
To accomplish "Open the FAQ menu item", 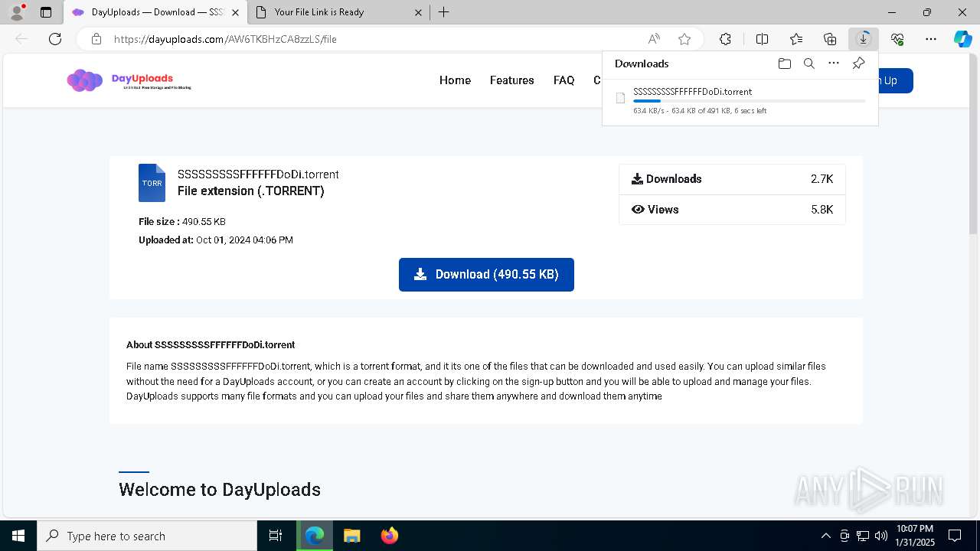I will 564,80.
